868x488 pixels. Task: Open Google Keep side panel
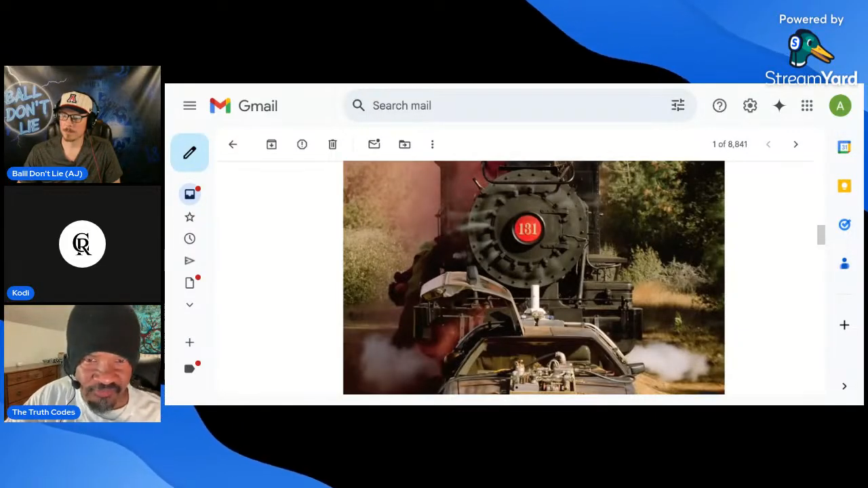coord(844,186)
